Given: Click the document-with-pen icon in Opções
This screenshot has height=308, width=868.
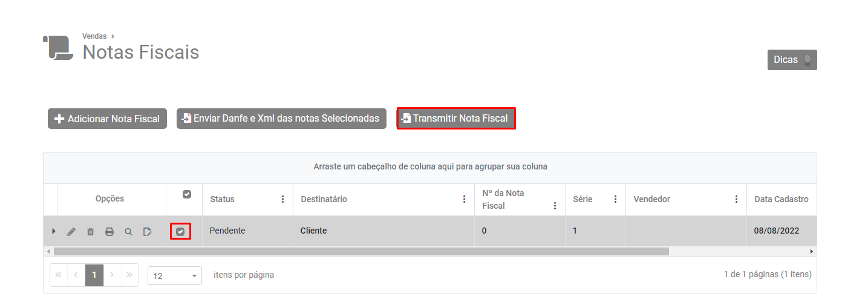Looking at the screenshot, I should 148,231.
